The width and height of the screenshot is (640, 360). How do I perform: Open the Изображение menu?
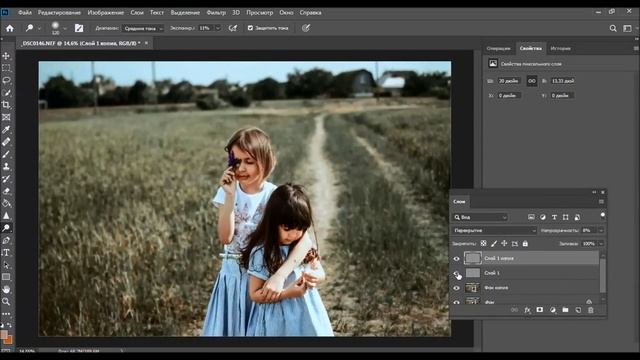[106, 13]
